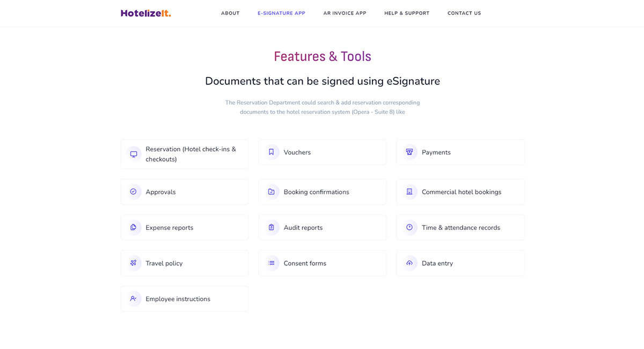Click the user icon for Employee instructions
644x349 pixels.
pos(134,299)
